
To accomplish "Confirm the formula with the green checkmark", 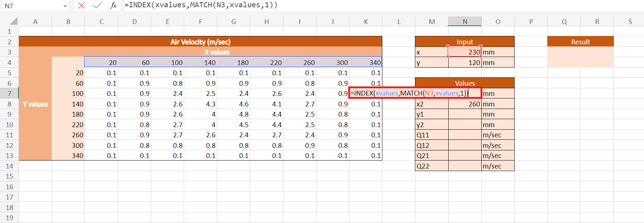I will coord(97,5).
